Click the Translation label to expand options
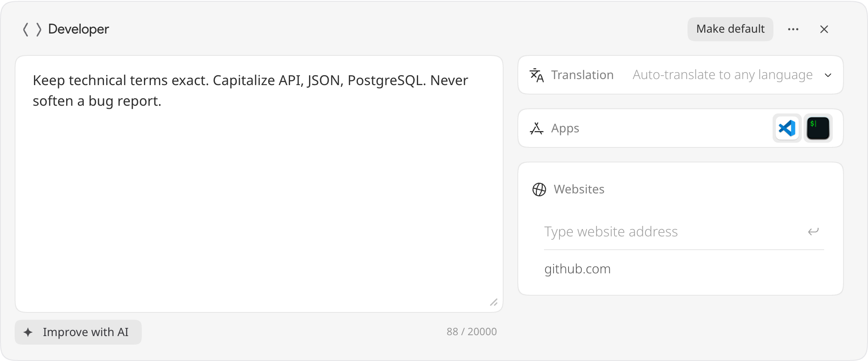This screenshot has height=361, width=868. click(582, 75)
